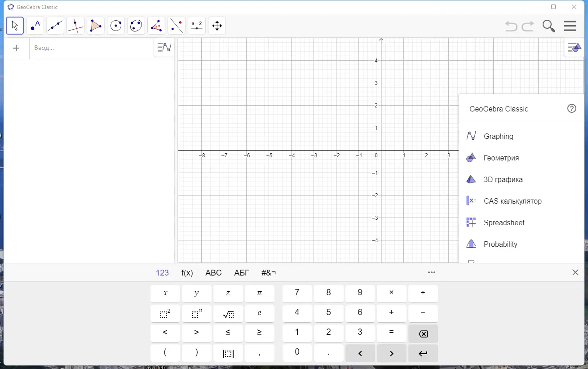Screen dimensions: 588x369
Task: Open the magnifier search
Action: click(549, 26)
